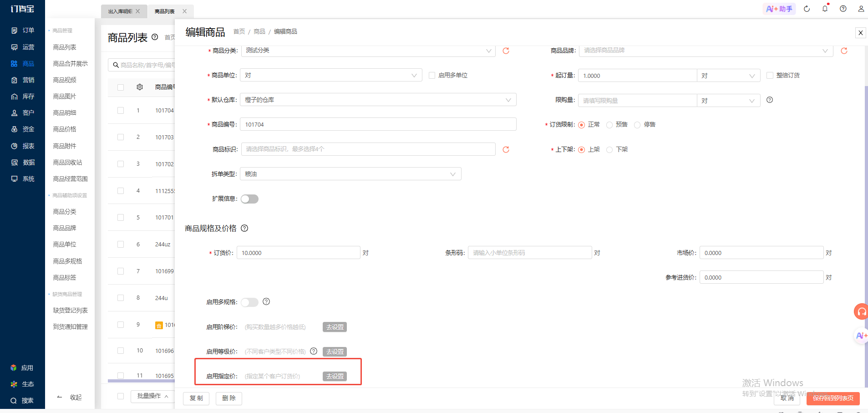Open the help question-mark icon in top bar
This screenshot has width=868, height=413.
843,9
